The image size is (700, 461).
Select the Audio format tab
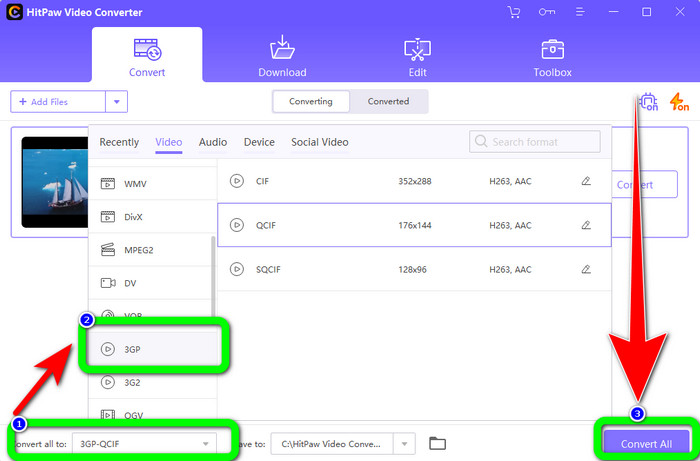[x=212, y=142]
